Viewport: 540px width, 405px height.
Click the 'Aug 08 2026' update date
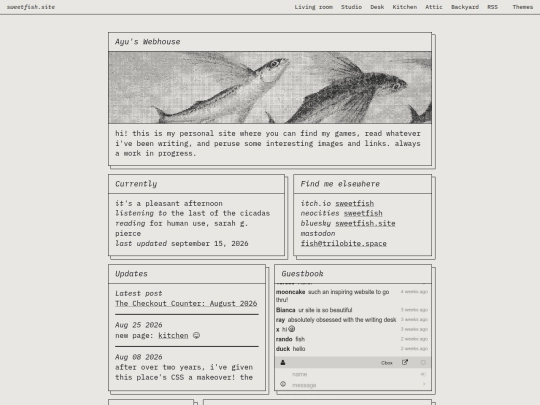139,357
